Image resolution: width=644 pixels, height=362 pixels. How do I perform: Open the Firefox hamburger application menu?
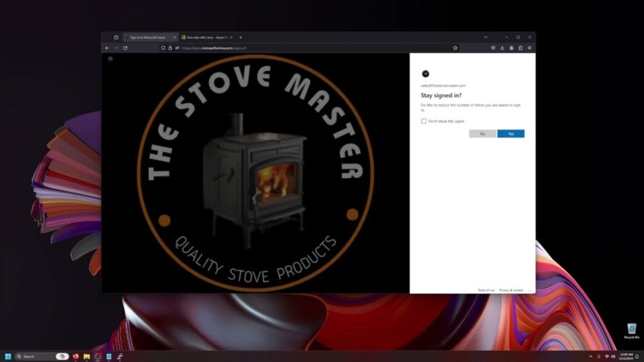tap(530, 48)
